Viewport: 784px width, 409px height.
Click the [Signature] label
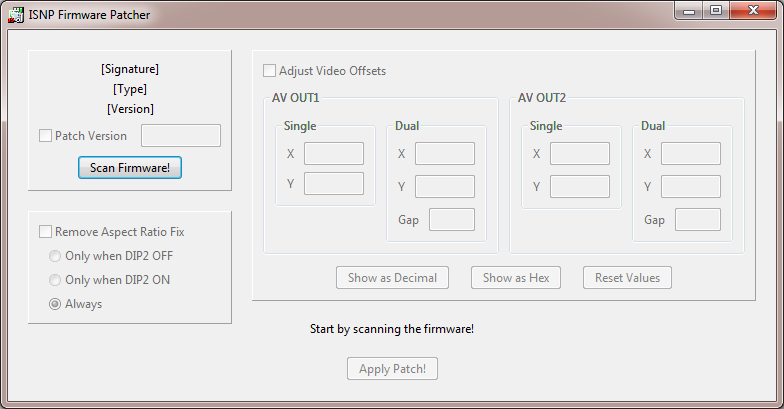pos(130,69)
